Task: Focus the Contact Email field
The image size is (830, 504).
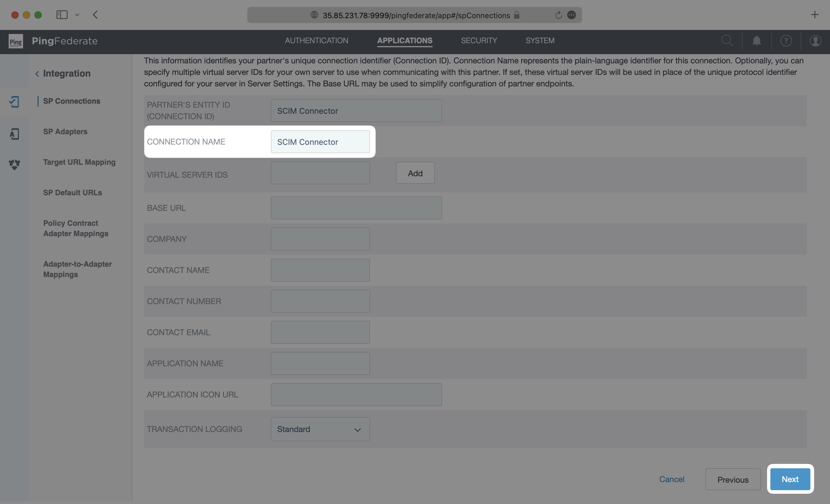Action: [320, 332]
